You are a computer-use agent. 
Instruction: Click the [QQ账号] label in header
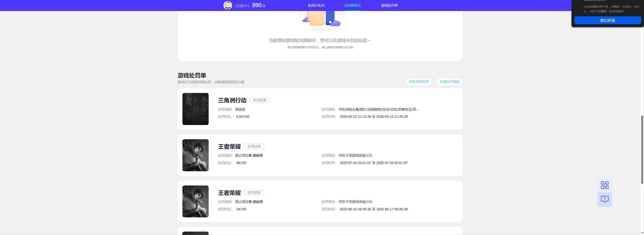(x=242, y=6)
